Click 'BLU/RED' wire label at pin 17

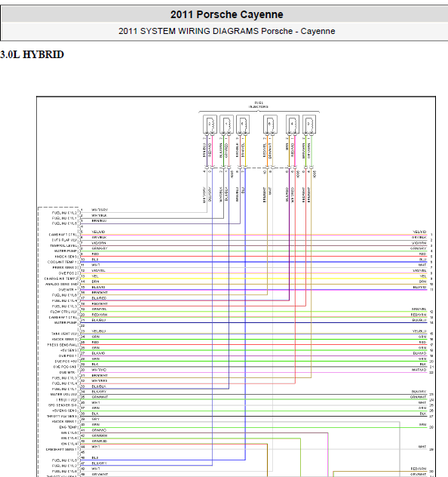(99, 298)
